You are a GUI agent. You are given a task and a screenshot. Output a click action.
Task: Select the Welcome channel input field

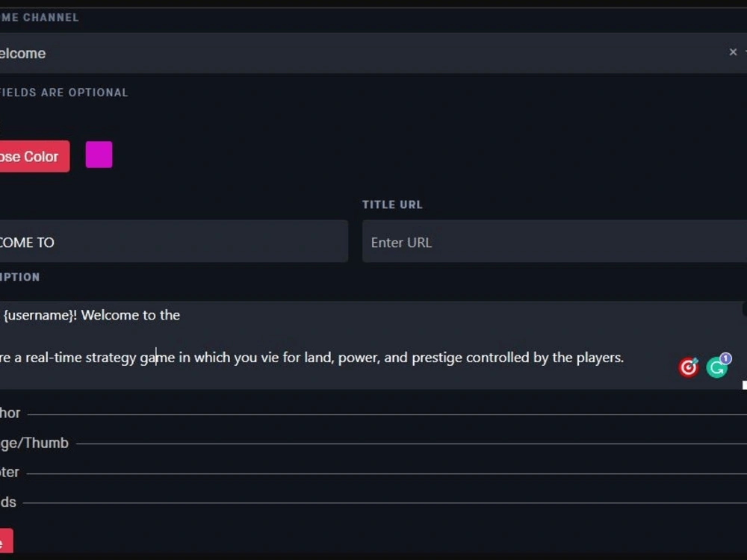(299, 52)
